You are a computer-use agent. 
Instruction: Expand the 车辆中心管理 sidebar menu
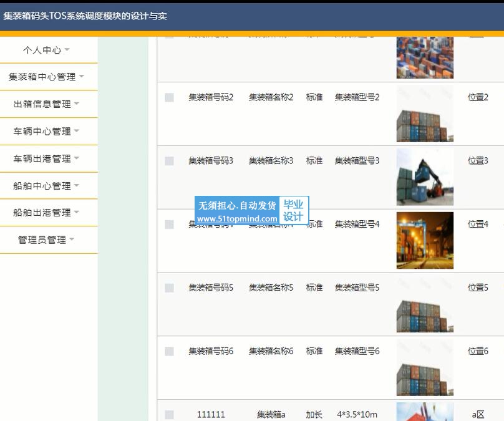[46, 131]
